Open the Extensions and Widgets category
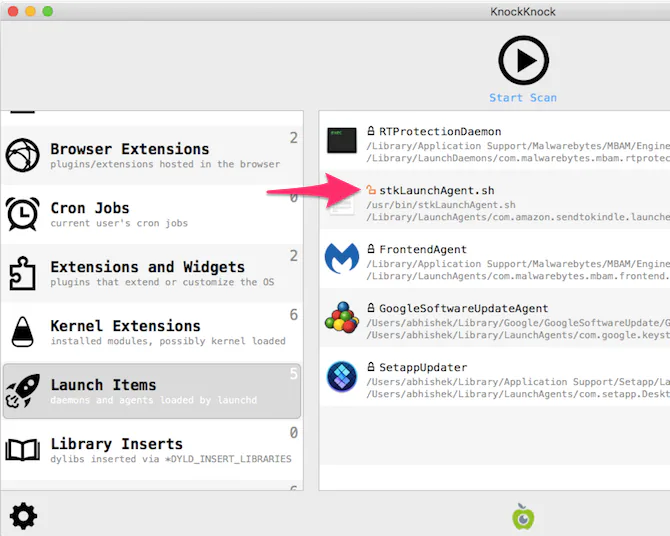 153,273
